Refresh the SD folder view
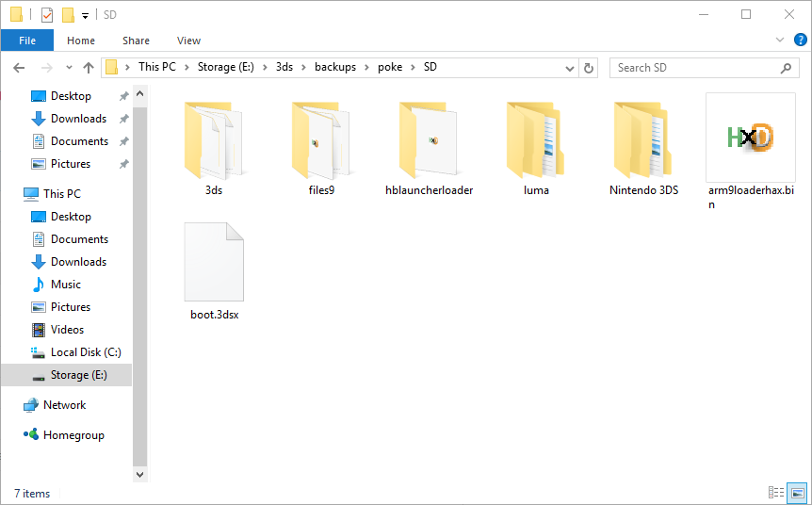The image size is (812, 505). (589, 68)
